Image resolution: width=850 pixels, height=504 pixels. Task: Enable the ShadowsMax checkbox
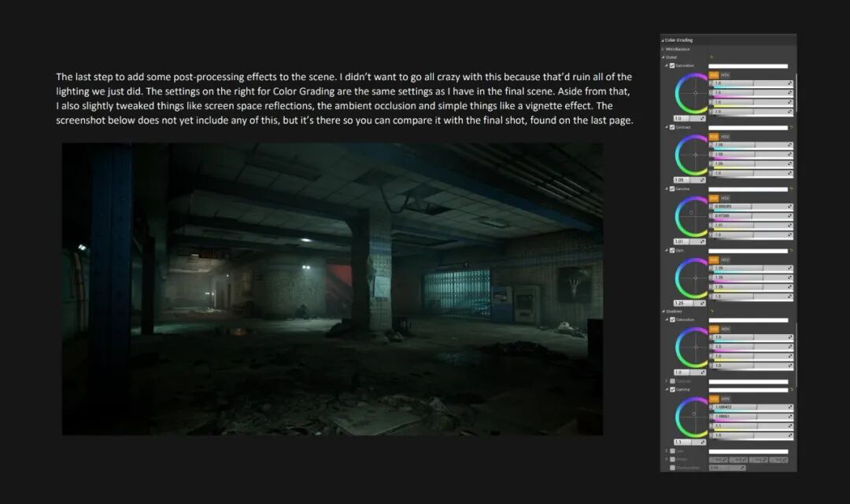[672, 468]
